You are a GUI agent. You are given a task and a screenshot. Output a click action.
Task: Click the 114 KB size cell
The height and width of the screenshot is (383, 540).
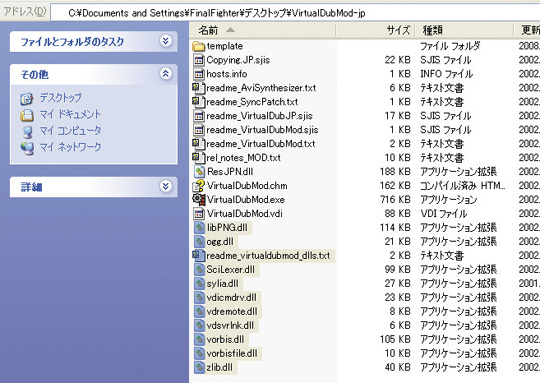[395, 228]
